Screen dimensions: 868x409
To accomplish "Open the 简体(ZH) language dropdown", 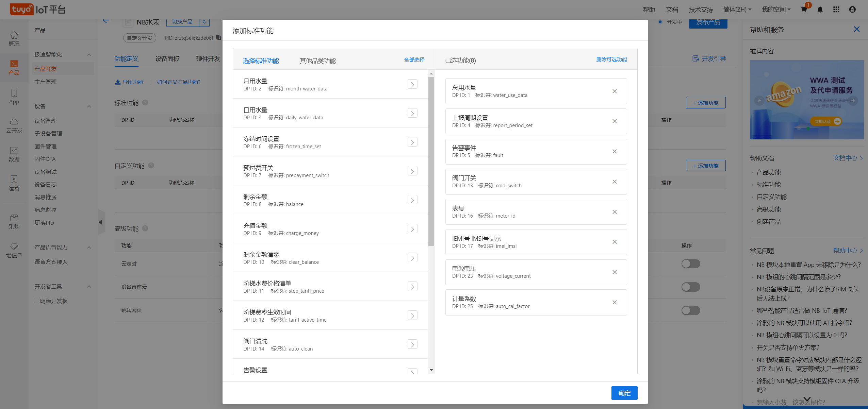I will [737, 9].
